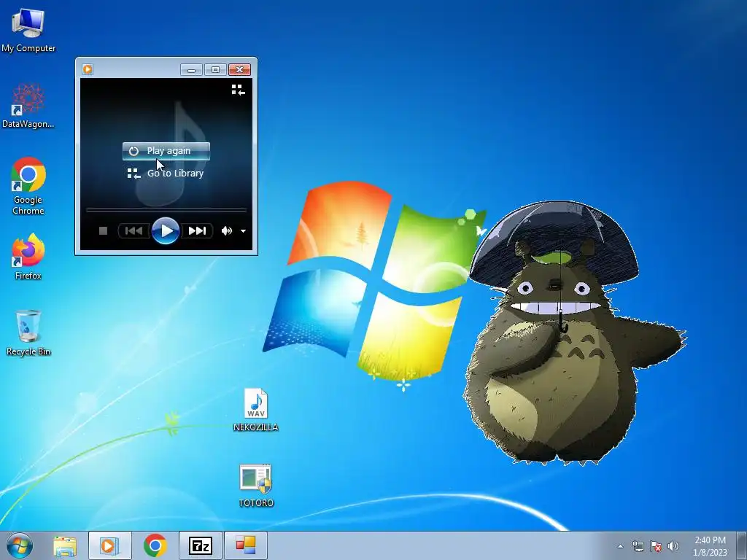Image resolution: width=747 pixels, height=560 pixels.
Task: Click the Action Center flag icon
Action: 656,546
